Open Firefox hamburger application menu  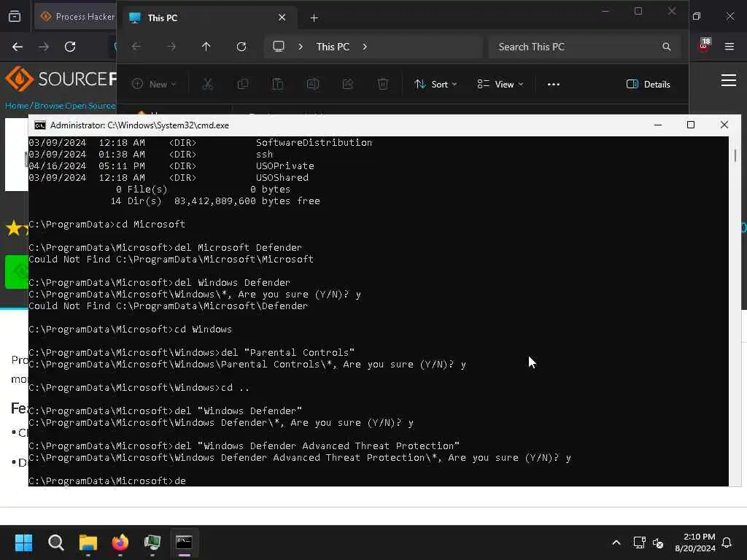[x=729, y=47]
